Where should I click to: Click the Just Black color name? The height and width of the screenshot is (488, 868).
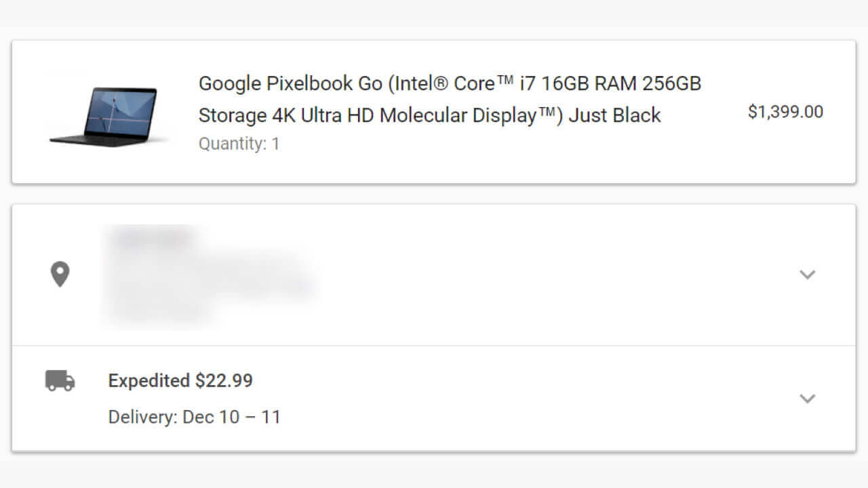(614, 115)
